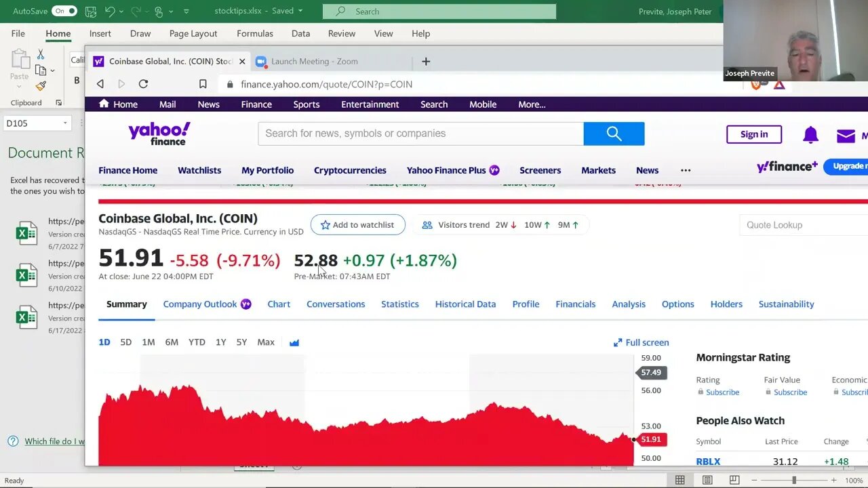Click the Cut scissors icon in Excel
This screenshot has width=868, height=488.
coord(41,54)
